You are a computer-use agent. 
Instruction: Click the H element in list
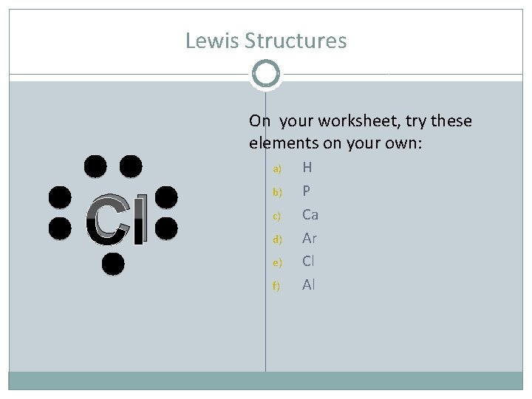coord(307,168)
